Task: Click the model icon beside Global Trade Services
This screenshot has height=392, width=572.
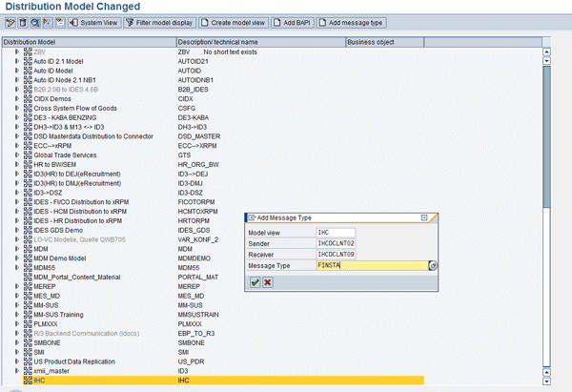Action: click(x=27, y=154)
